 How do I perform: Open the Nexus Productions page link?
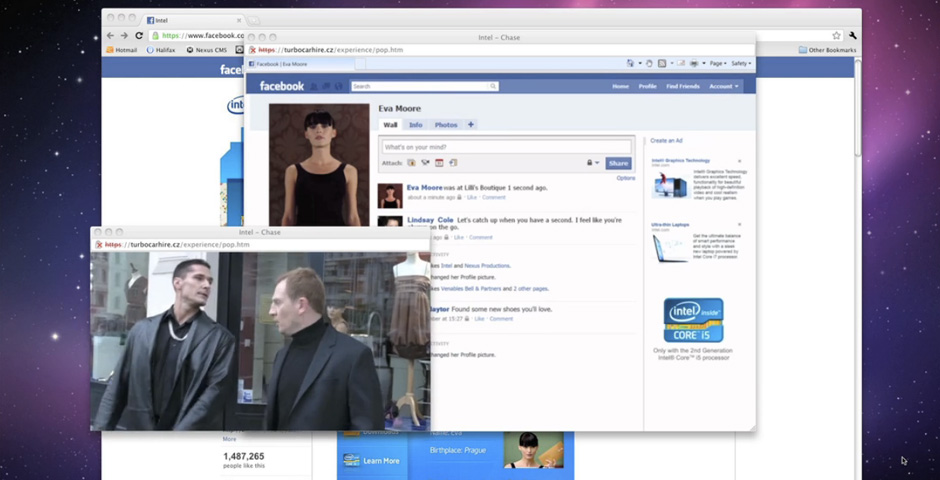point(487,265)
